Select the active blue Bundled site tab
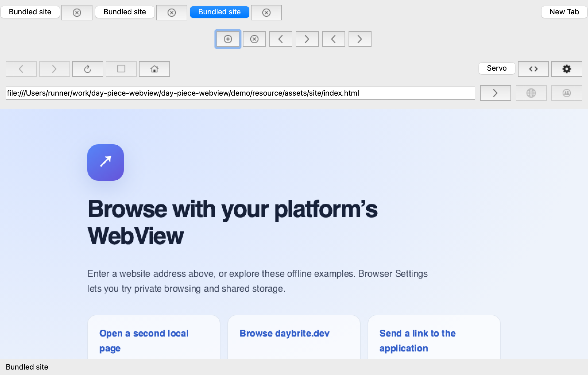Screen dimensions: 588x375 tap(220, 12)
